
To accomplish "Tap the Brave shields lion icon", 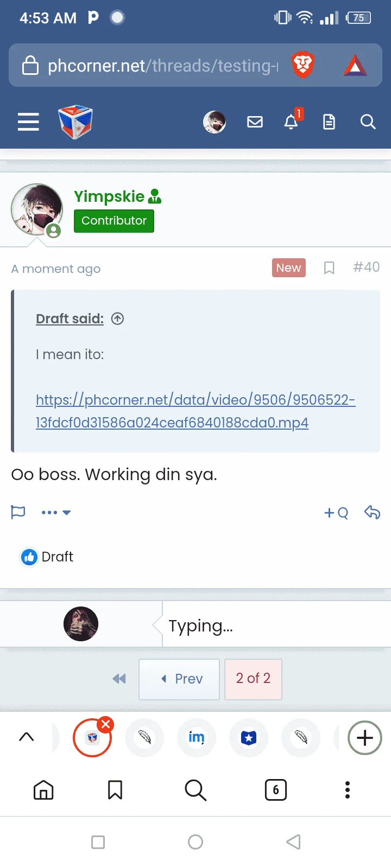I will pyautogui.click(x=303, y=65).
